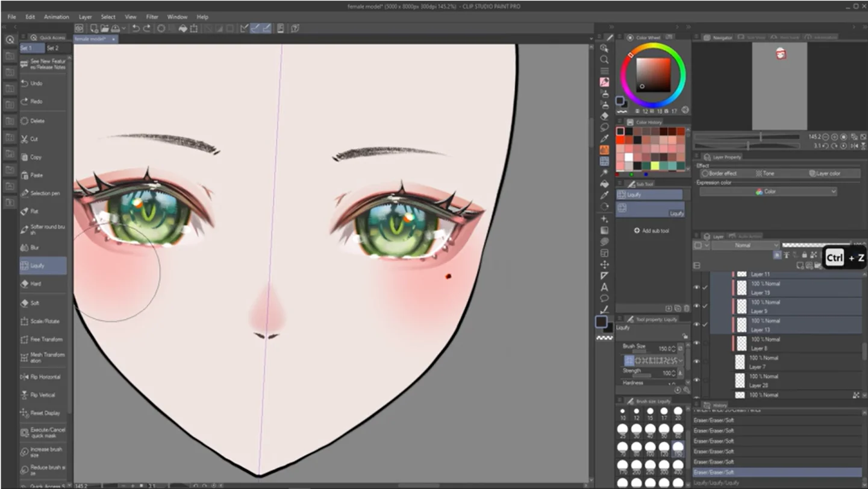This screenshot has width=868, height=489.
Task: Select the Flat brush quick tool
Action: coord(43,211)
